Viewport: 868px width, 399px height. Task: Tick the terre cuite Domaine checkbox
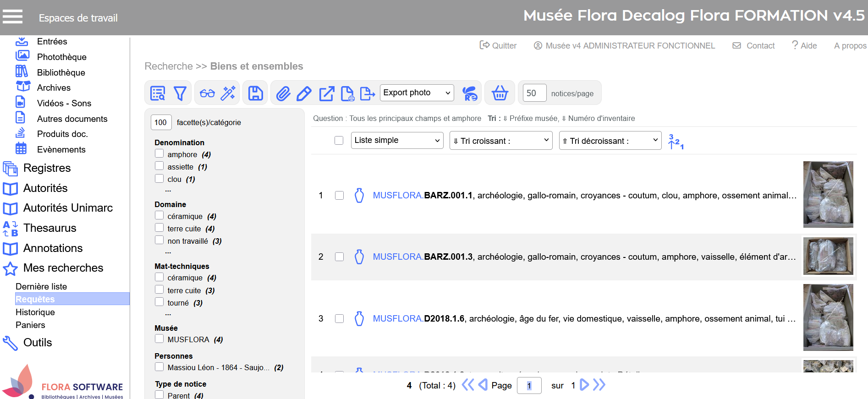(x=159, y=228)
